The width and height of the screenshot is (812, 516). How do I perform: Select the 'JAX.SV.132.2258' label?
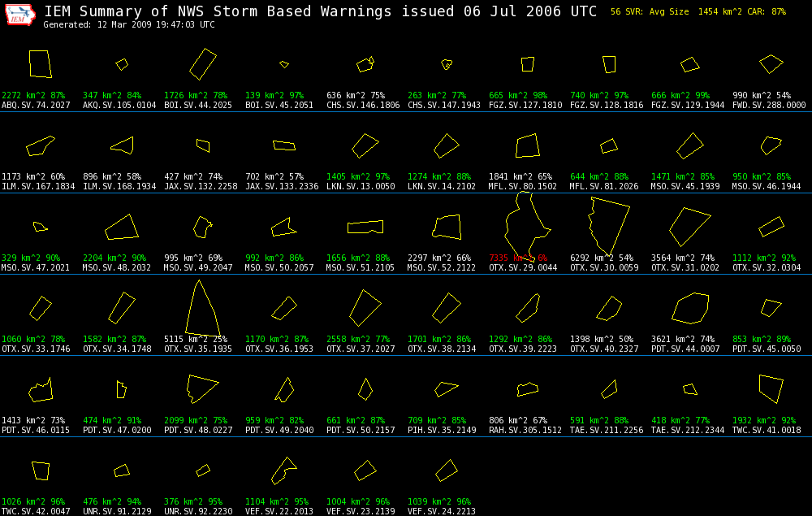coord(201,187)
